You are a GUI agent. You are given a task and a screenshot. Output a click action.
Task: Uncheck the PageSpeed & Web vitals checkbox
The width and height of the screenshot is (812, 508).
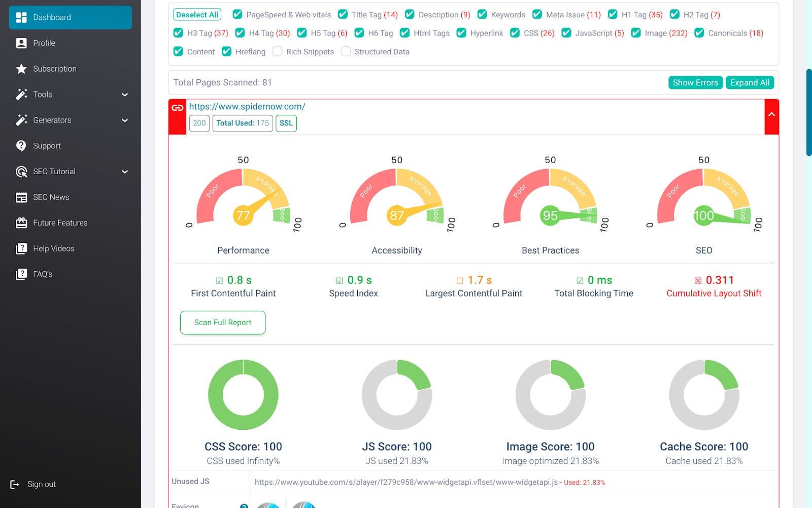(x=237, y=15)
